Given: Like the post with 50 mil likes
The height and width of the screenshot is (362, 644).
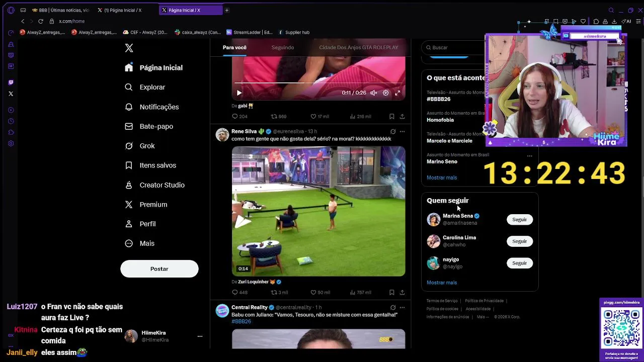Looking at the screenshot, I should [320, 292].
